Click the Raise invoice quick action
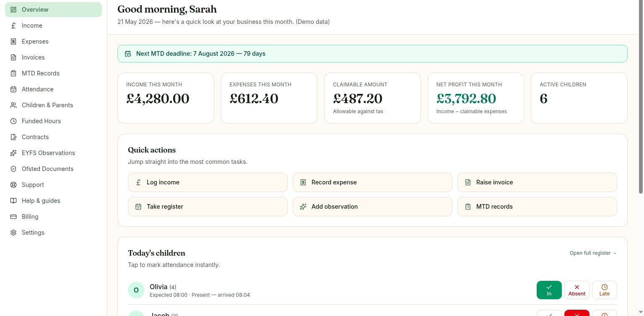644x316 pixels. pyautogui.click(x=537, y=182)
